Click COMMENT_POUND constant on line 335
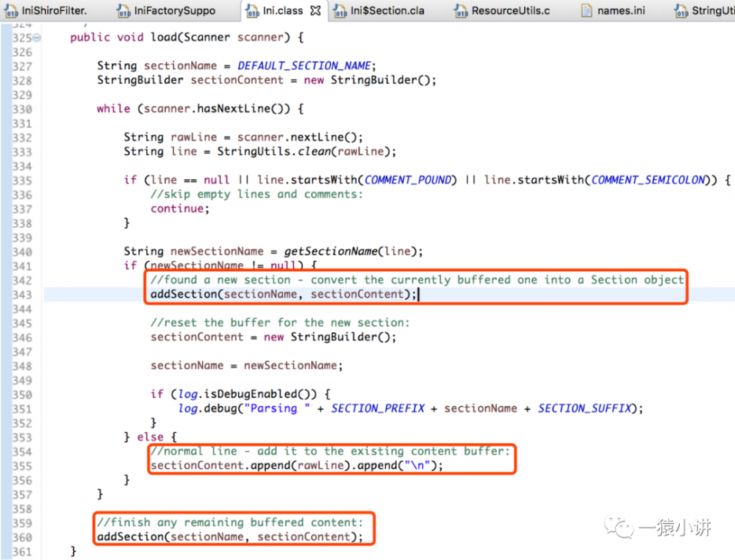 [408, 180]
